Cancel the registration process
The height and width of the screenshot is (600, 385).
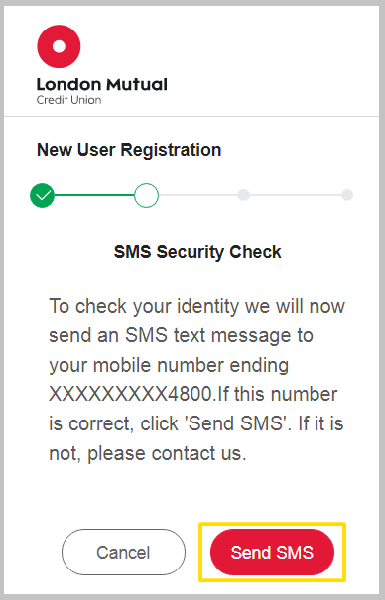(124, 552)
